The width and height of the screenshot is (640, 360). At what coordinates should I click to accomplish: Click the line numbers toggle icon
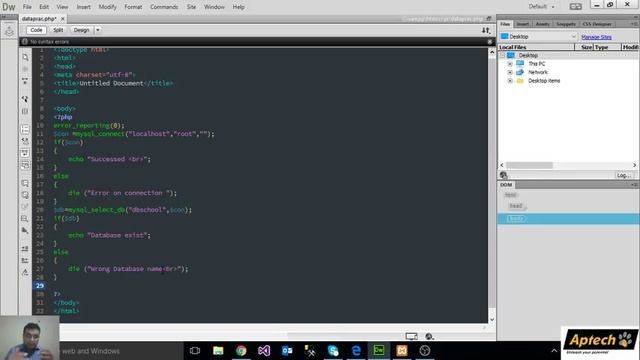25,129
